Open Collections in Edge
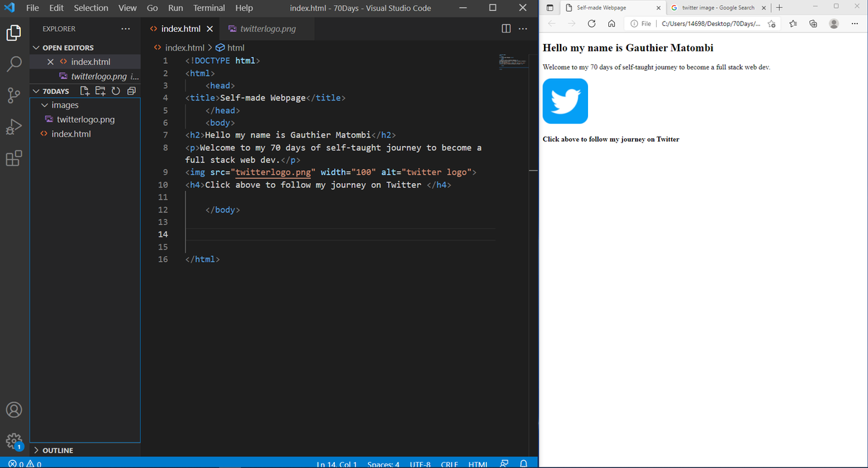This screenshot has width=868, height=468. [813, 24]
